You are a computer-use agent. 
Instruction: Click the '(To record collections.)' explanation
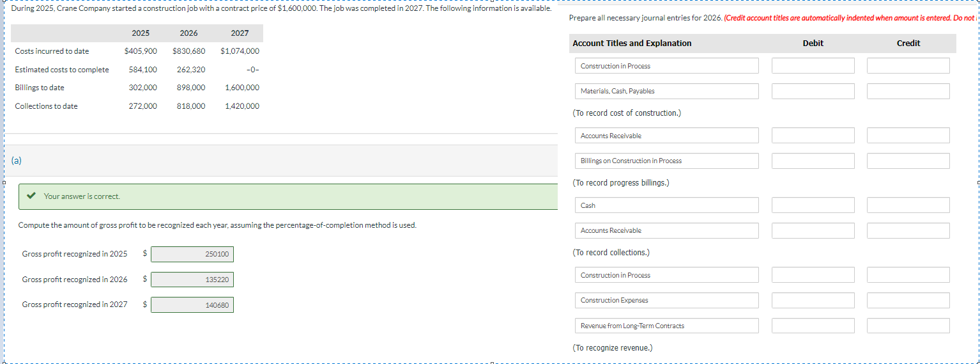tap(611, 253)
